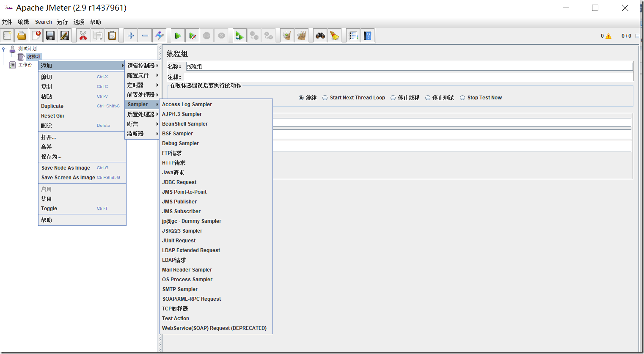Viewport: 644px width, 354px height.
Task: Choose HTTP请求 from the Sampler list
Action: [216, 163]
